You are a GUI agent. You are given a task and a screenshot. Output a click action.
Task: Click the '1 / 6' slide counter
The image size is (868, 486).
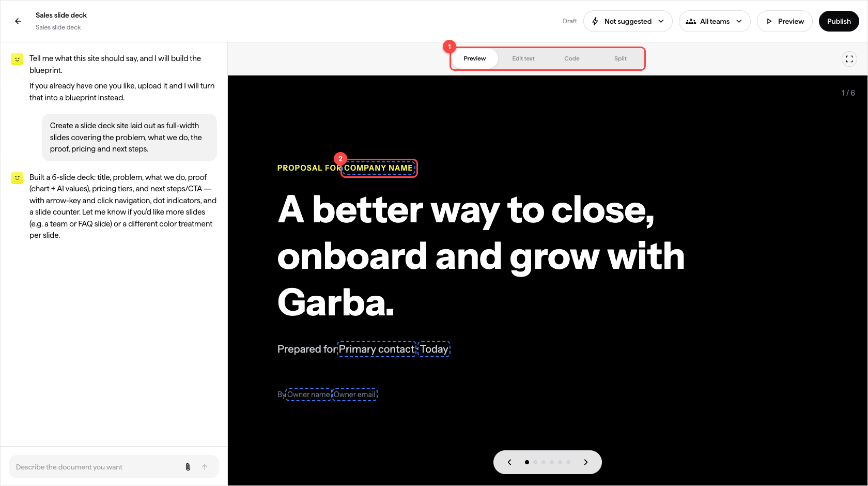[848, 93]
